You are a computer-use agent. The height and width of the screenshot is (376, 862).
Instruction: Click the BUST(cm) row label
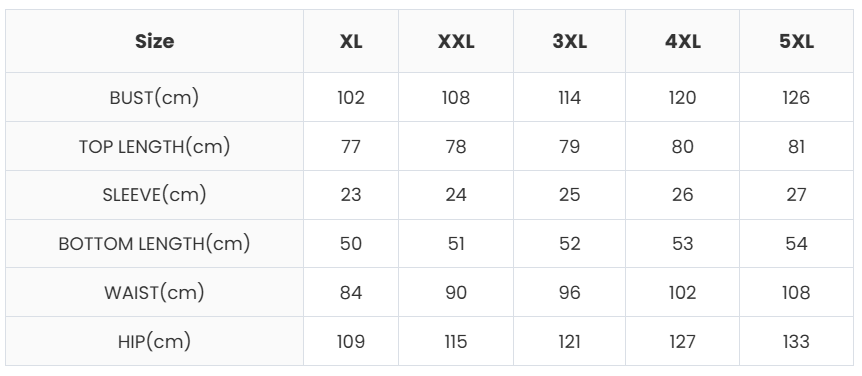154,97
